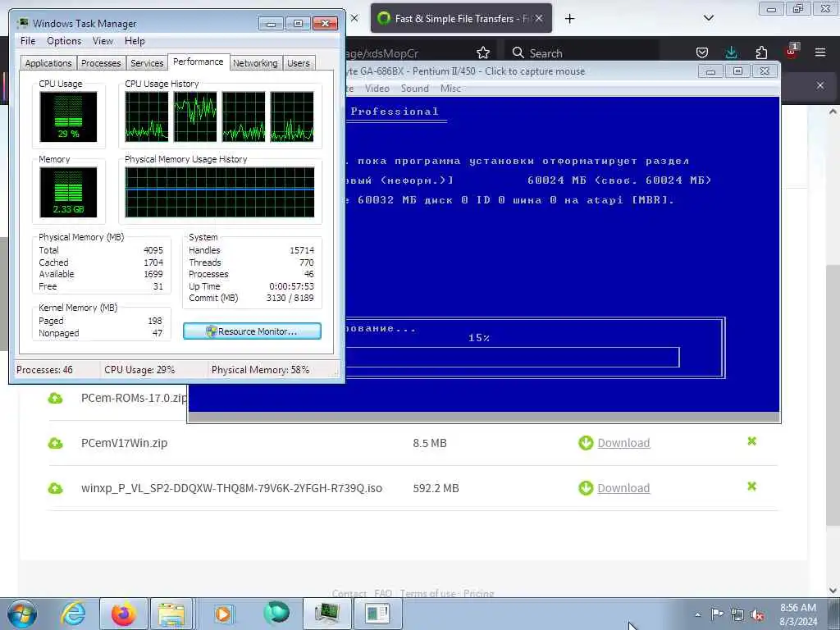Launch Internet Explorer from the taskbar
The width and height of the screenshot is (840, 630).
73,614
